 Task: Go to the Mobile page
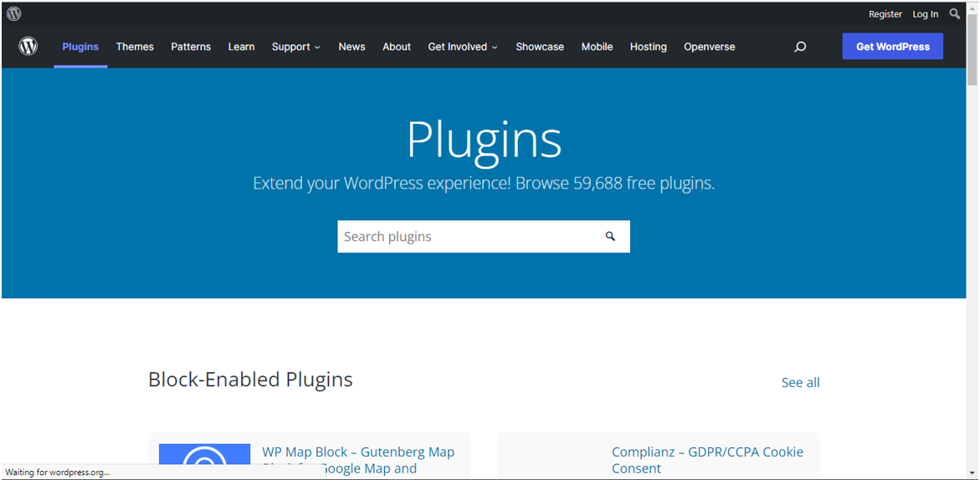click(x=597, y=47)
